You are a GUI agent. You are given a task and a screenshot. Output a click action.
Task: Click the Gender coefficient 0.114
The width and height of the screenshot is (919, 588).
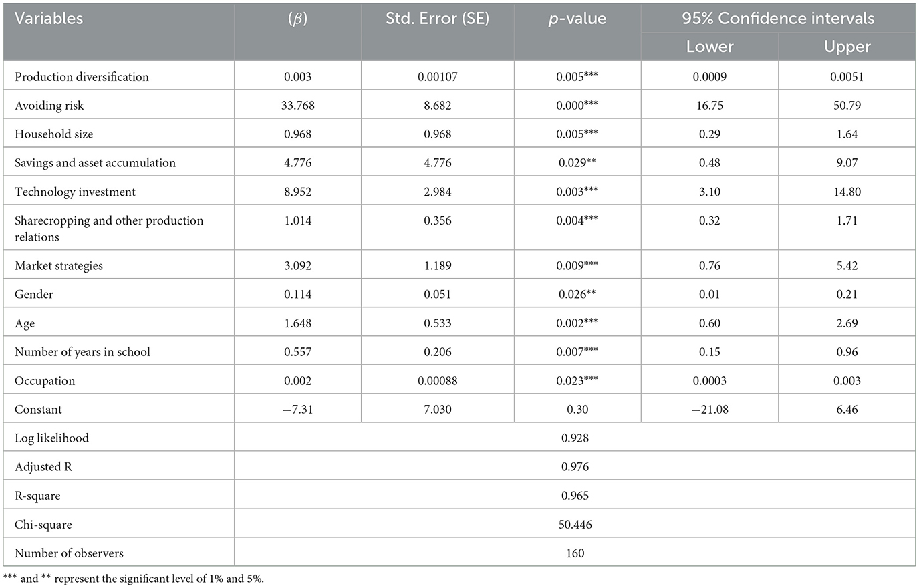point(297,295)
